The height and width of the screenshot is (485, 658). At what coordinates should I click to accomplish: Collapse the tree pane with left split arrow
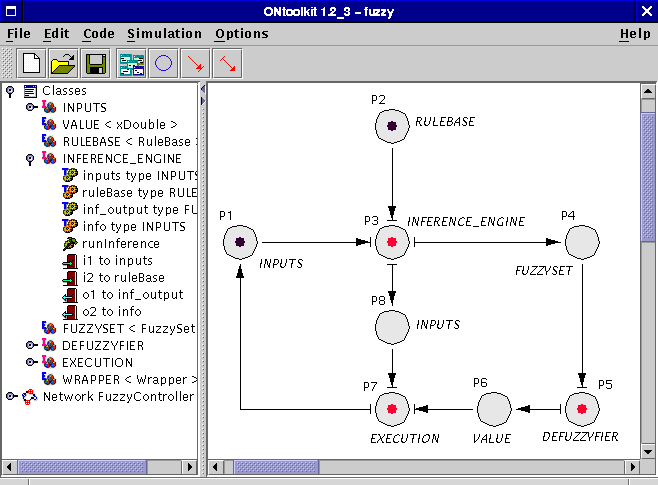click(x=203, y=89)
